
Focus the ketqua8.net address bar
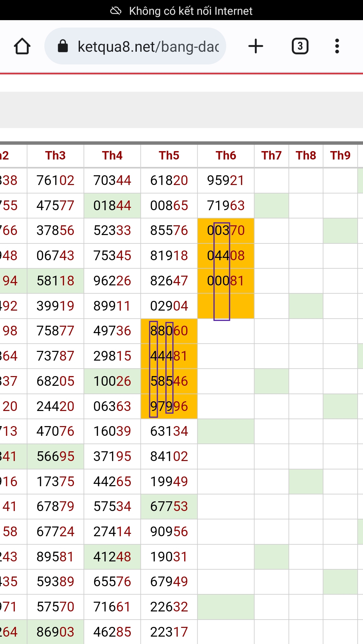click(135, 46)
